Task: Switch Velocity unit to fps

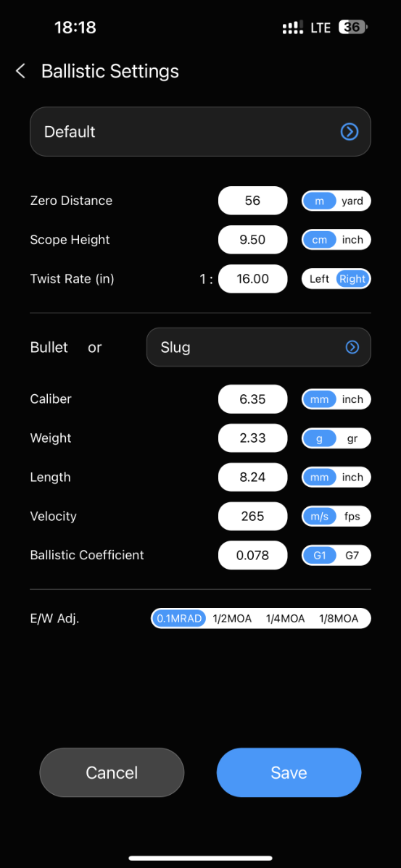Action: point(352,517)
